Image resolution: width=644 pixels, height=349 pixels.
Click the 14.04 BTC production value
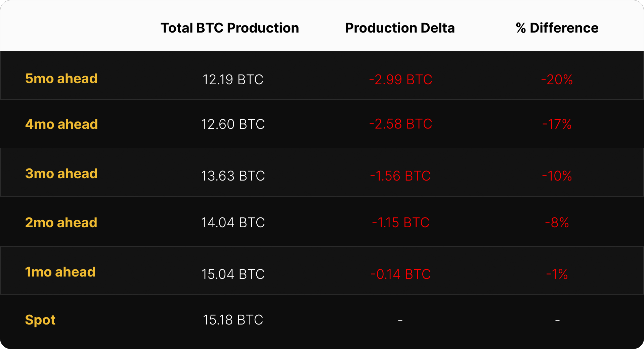233,222
